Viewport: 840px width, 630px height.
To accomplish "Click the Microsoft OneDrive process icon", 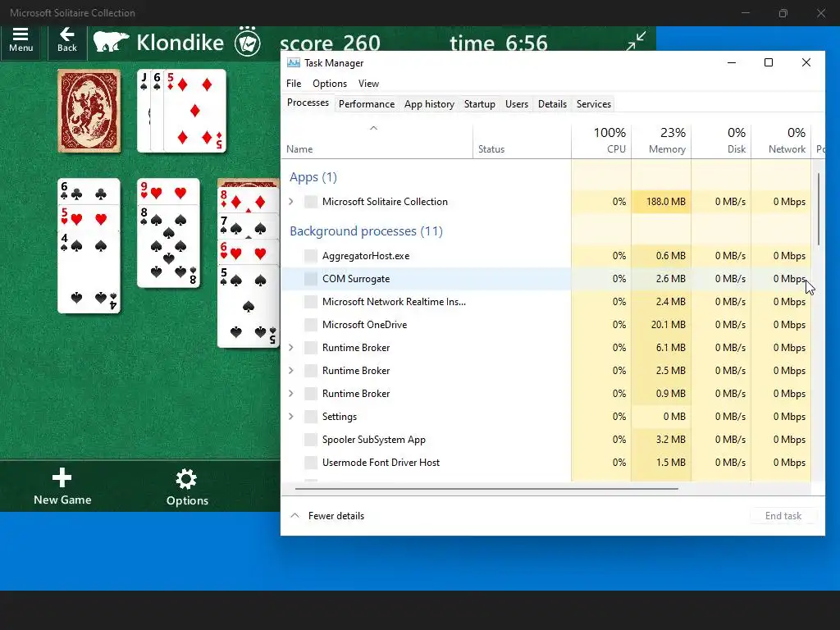I will pos(311,325).
